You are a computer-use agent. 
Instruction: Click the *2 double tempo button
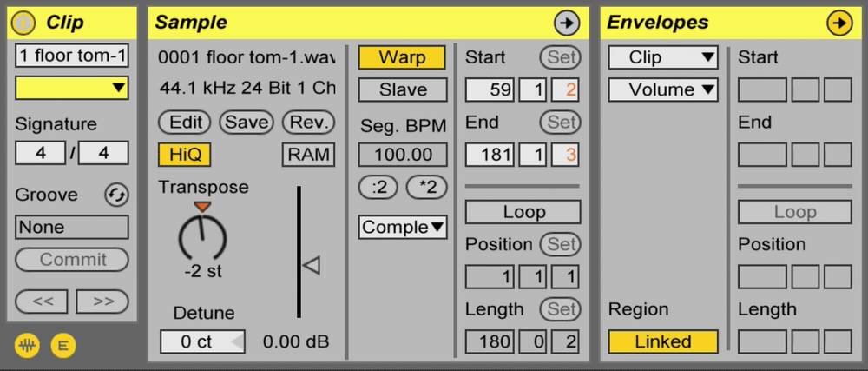(x=427, y=187)
